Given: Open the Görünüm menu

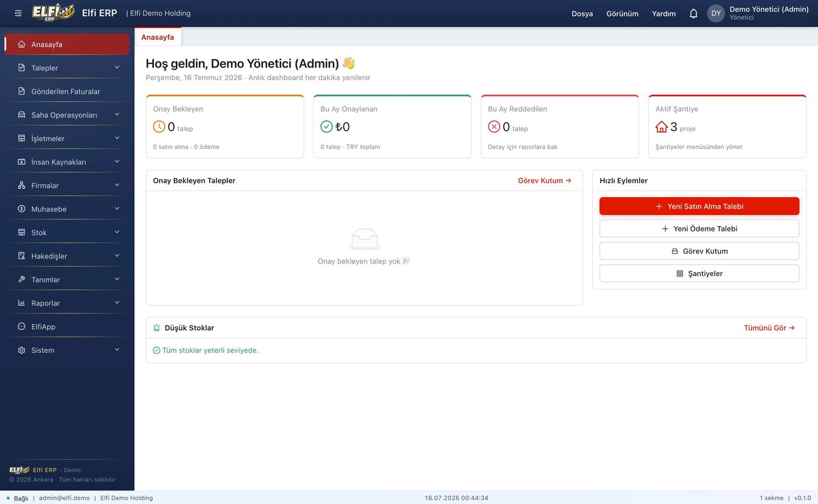Looking at the screenshot, I should point(622,13).
